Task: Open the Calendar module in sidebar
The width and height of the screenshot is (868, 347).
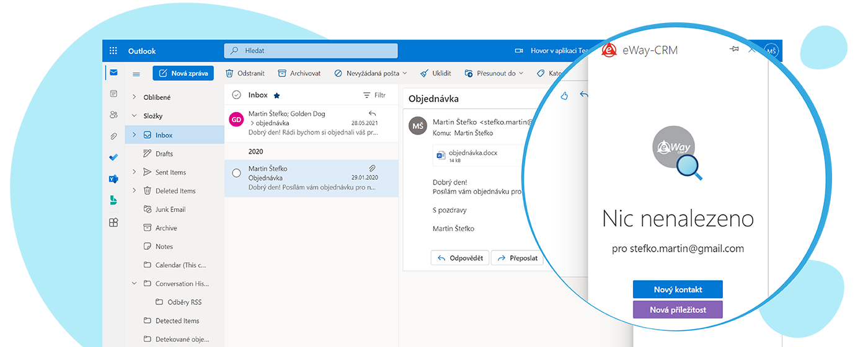Action: pos(113,94)
